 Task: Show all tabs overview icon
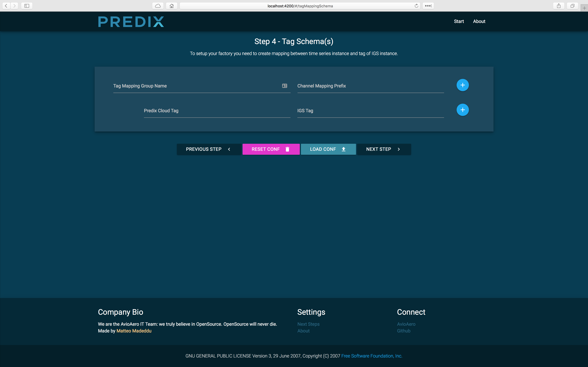tap(572, 6)
